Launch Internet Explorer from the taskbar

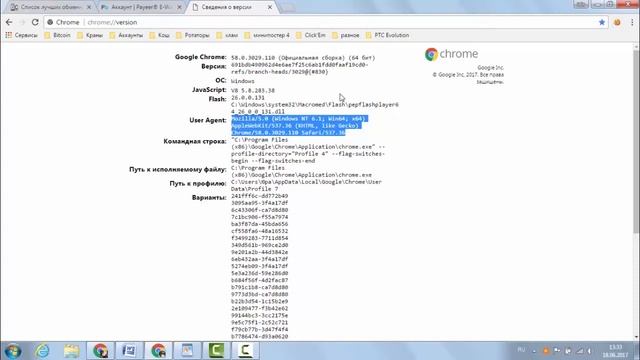point(42,351)
